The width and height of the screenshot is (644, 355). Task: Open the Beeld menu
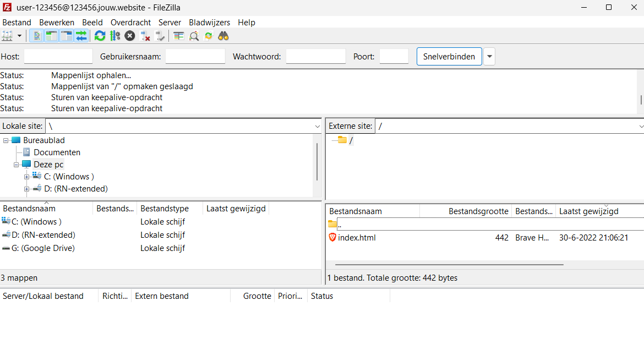pyautogui.click(x=92, y=23)
